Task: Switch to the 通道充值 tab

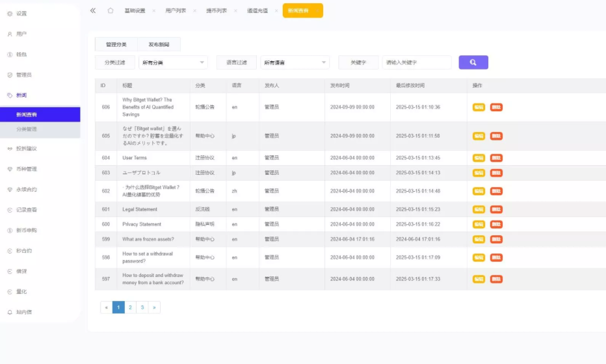Action: (257, 11)
